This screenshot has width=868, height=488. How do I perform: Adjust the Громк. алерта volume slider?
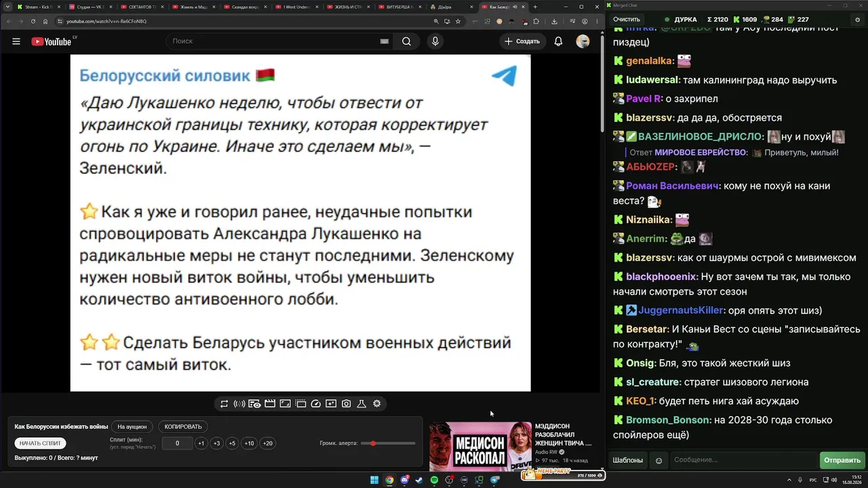(x=388, y=443)
